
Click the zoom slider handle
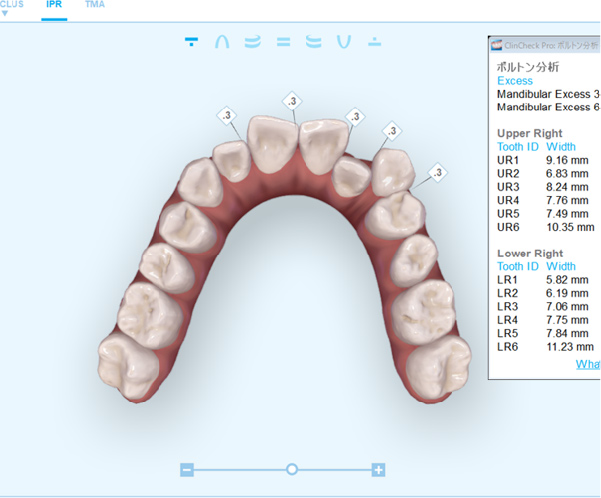292,469
